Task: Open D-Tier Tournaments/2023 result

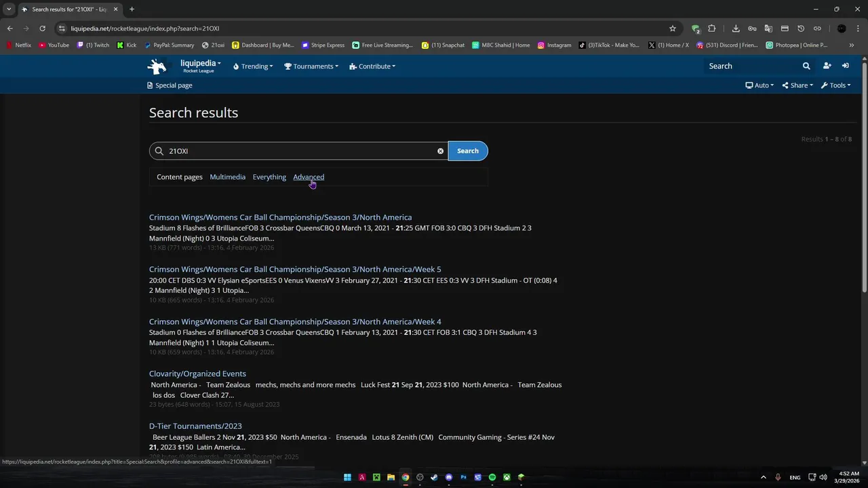Action: (x=195, y=426)
